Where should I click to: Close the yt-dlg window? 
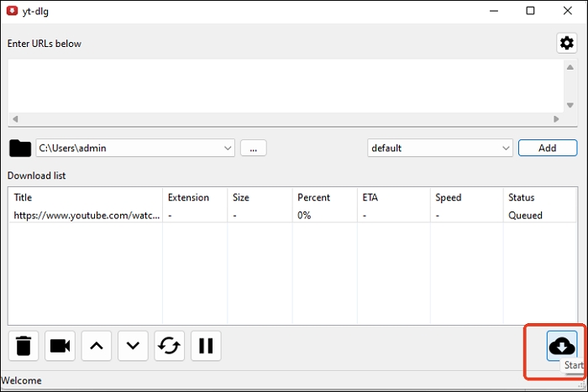567,11
